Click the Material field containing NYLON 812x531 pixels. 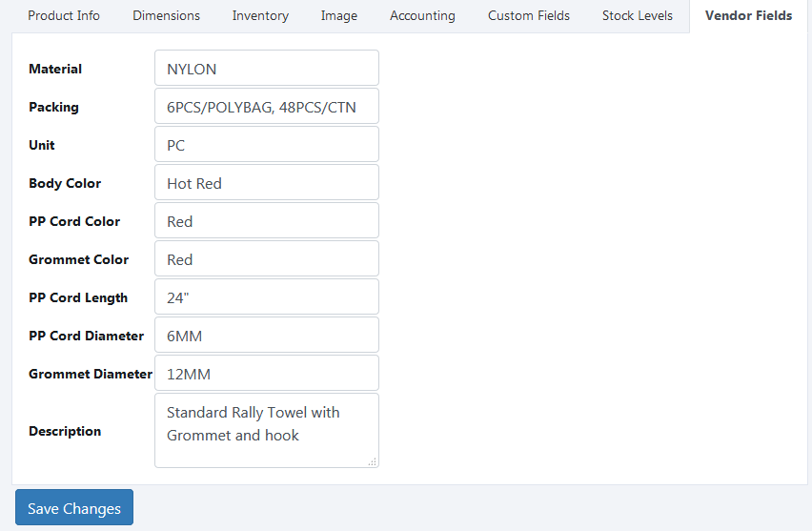coord(267,69)
